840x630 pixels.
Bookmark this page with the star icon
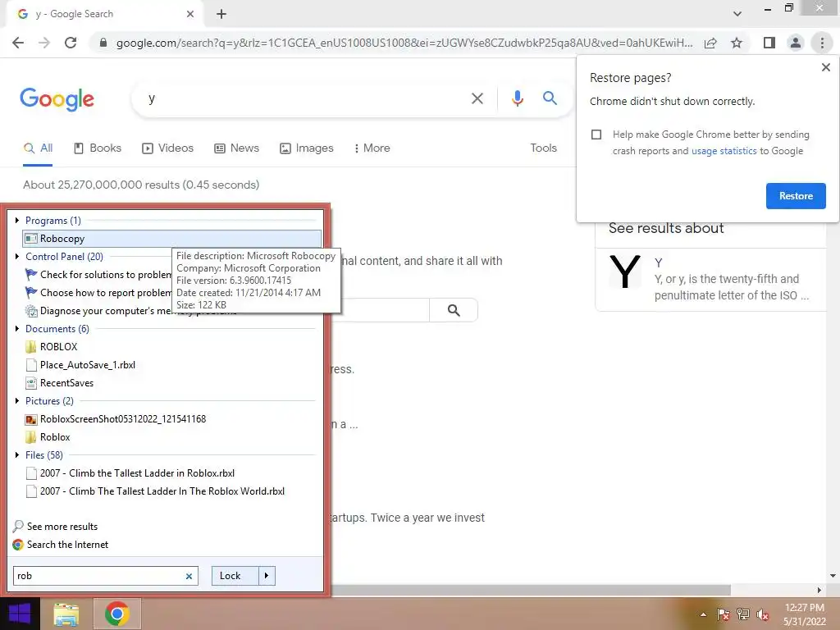click(737, 43)
